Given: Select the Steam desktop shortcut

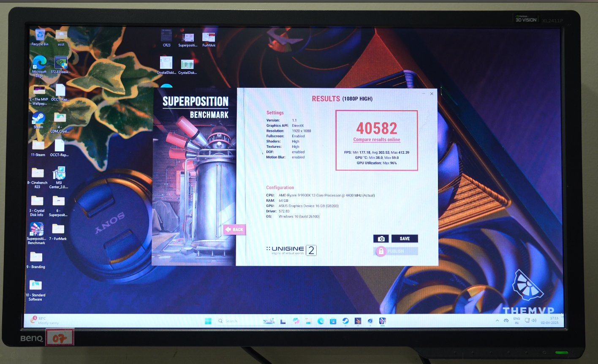Looking at the screenshot, I should (38, 120).
